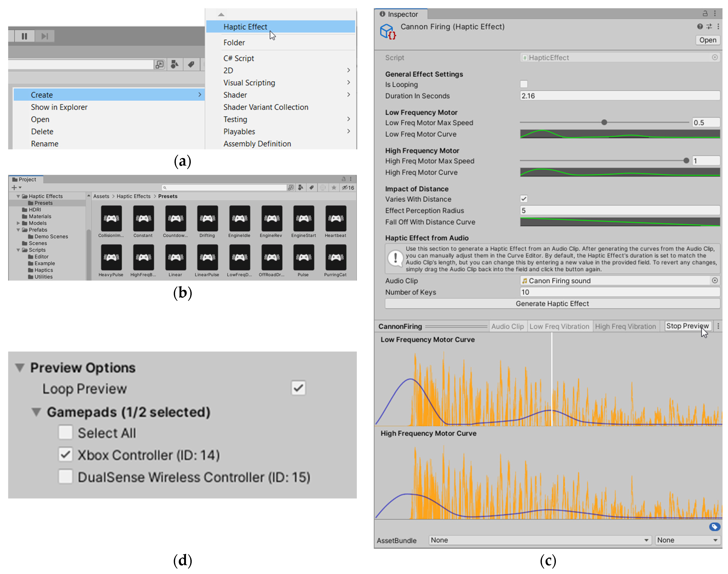
Task: Click the Pause playback button
Action: tap(24, 36)
